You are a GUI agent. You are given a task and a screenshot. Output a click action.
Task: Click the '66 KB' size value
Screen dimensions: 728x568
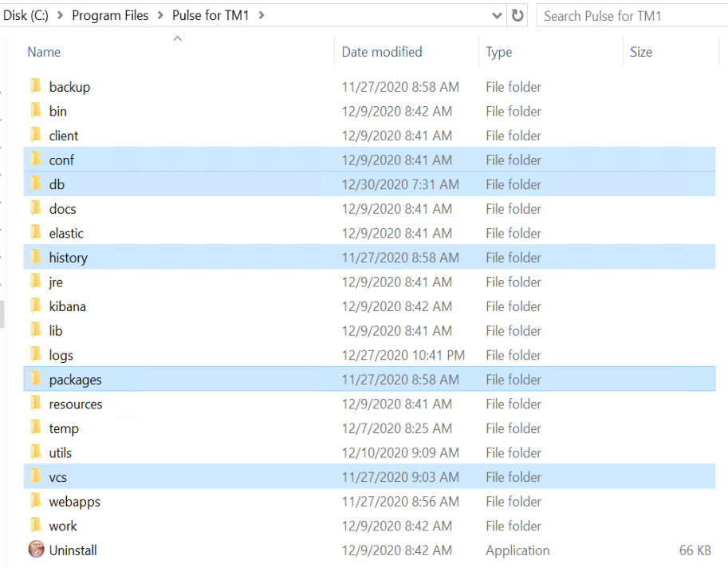pos(695,550)
